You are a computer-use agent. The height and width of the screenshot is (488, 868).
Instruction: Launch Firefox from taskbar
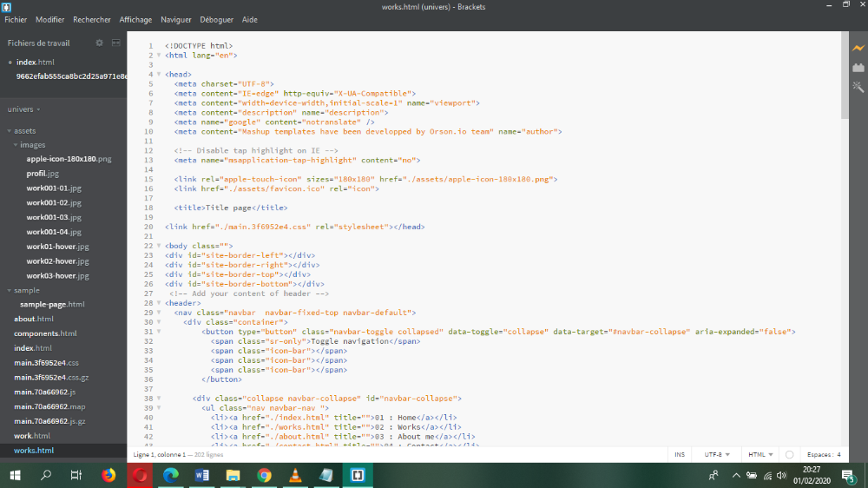pyautogui.click(x=108, y=475)
